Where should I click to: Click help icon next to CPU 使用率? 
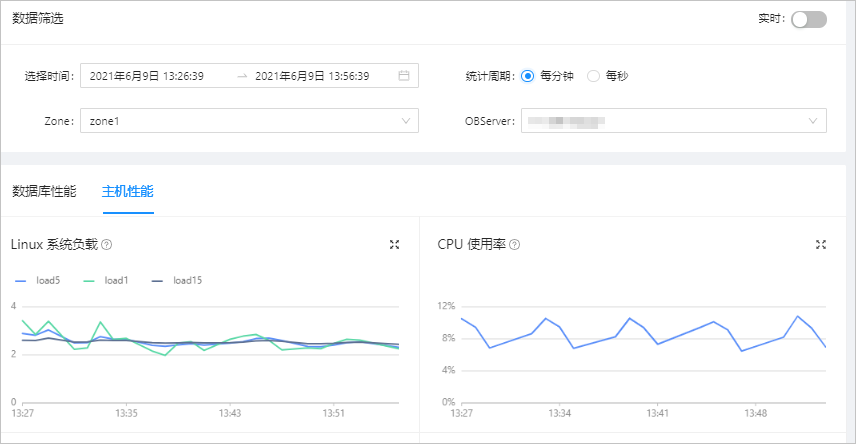click(x=514, y=245)
